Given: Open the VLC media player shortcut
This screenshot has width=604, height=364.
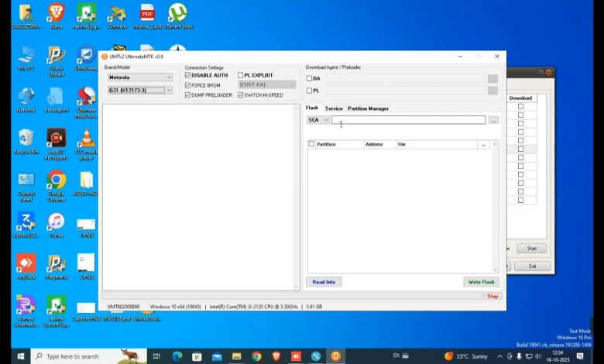Looking at the screenshot, I should 86,139.
